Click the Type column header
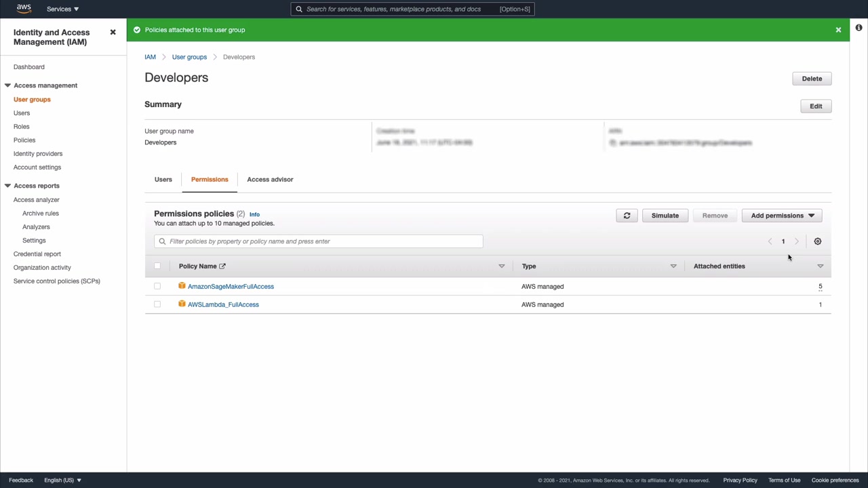Viewport: 868px width, 488px height. (x=529, y=266)
